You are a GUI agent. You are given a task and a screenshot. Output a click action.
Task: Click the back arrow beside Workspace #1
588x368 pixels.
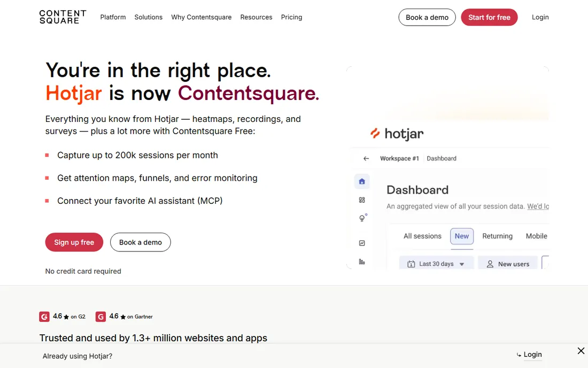tap(366, 159)
